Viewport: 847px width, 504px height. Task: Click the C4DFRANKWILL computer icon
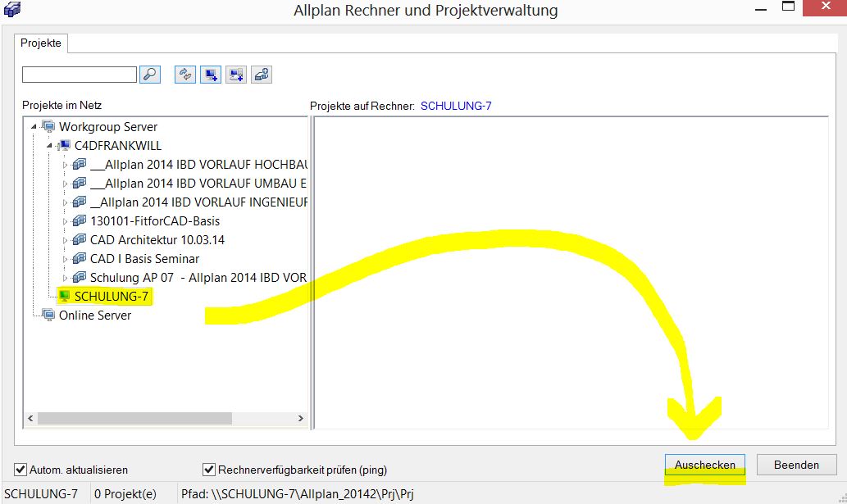(64, 146)
